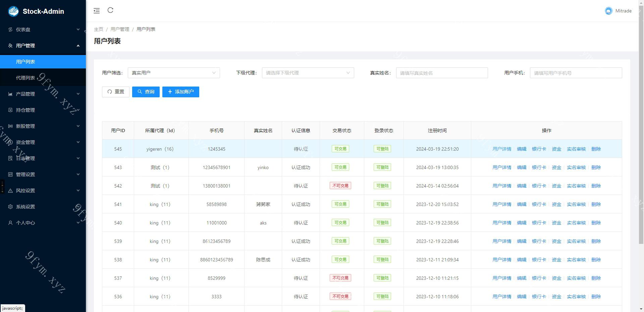This screenshot has height=312, width=644.
Task: Click the 管理设置 icon in sidebar
Action: (10, 174)
